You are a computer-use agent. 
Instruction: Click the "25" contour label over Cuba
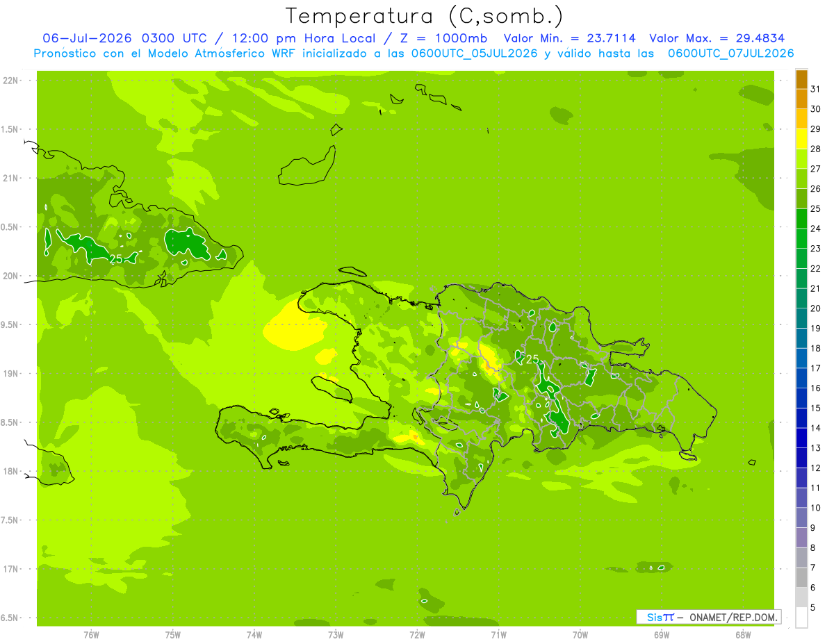click(116, 259)
